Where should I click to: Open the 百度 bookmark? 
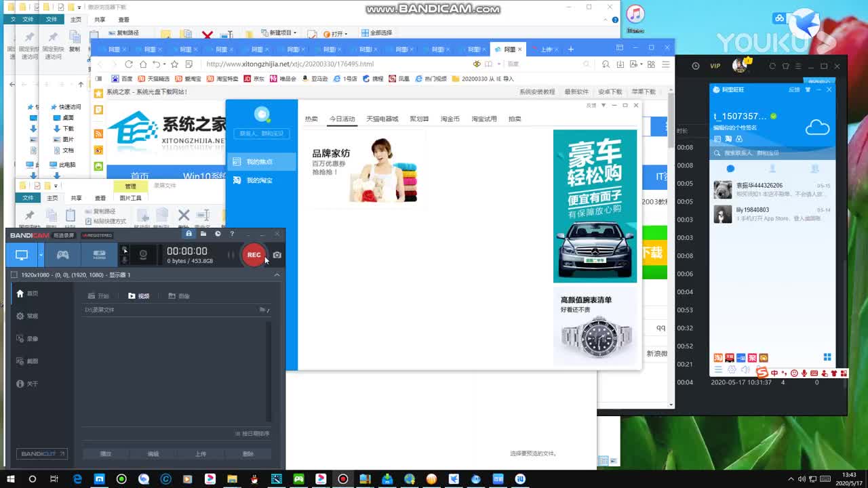point(123,79)
